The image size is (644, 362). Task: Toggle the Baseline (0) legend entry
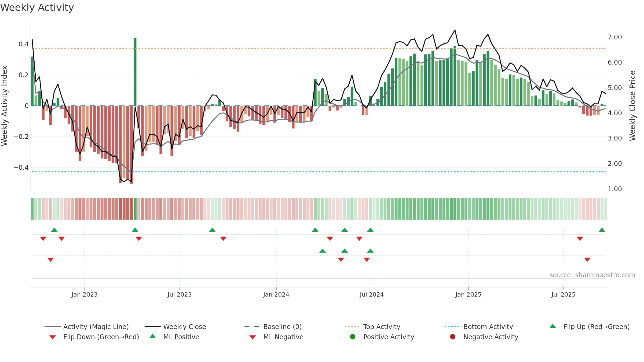[x=273, y=327]
